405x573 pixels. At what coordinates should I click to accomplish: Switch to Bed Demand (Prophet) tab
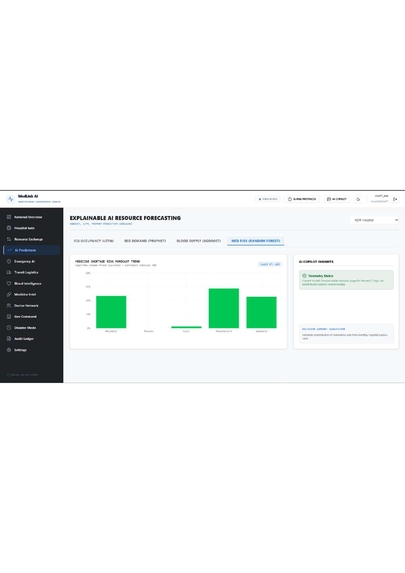[145, 241]
